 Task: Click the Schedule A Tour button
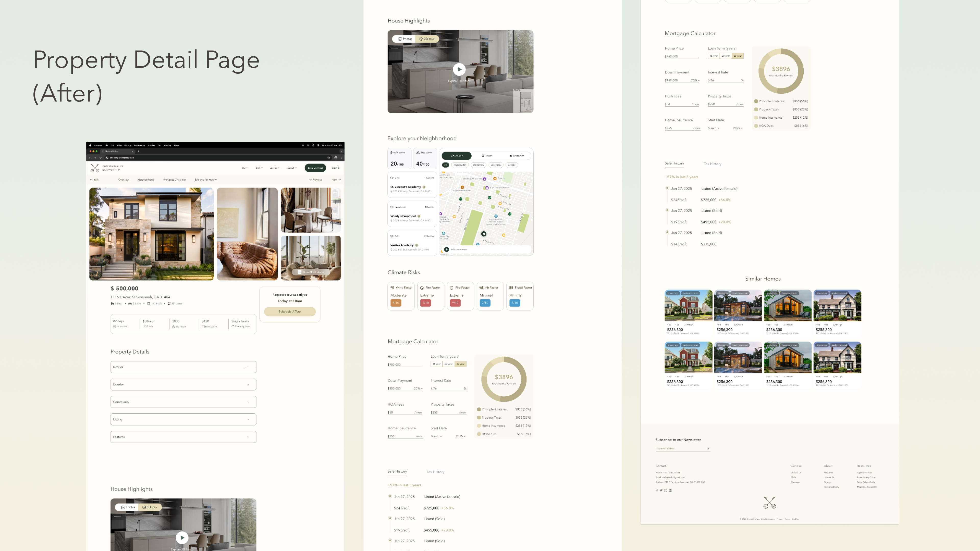(289, 311)
